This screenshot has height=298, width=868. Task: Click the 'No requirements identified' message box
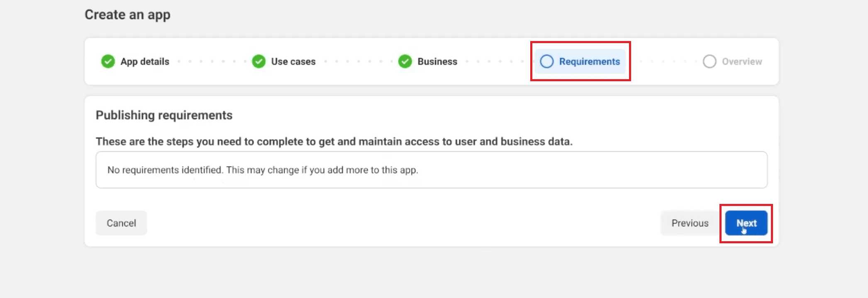coord(432,170)
